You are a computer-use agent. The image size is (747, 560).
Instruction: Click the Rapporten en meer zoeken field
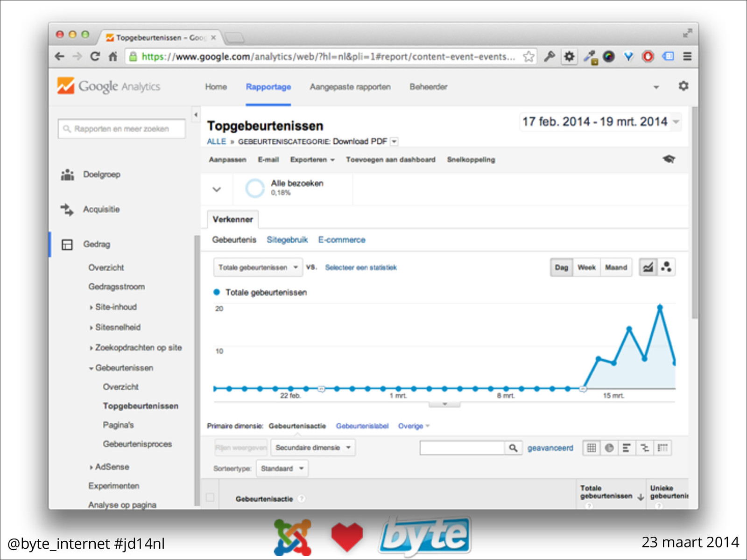tap(122, 129)
